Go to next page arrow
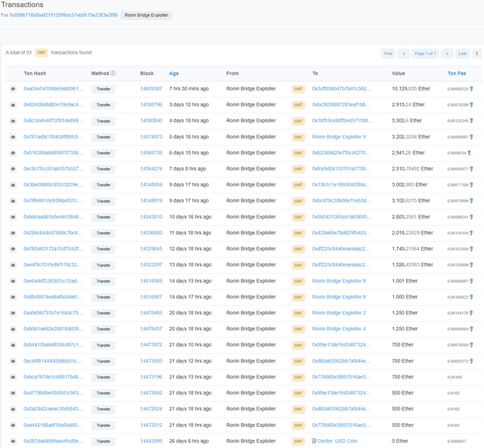The width and height of the screenshot is (484, 448). 447,54
